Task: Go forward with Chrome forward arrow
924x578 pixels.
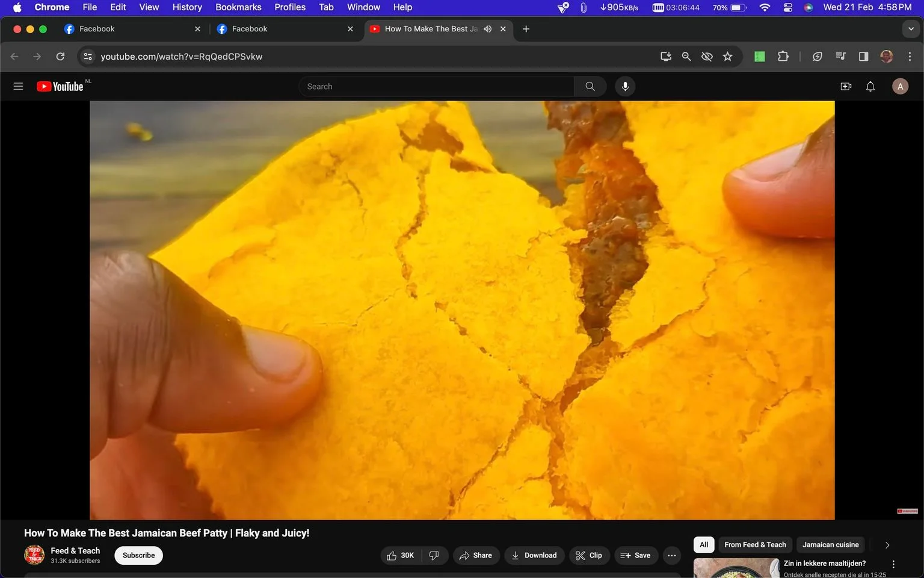Action: point(37,56)
